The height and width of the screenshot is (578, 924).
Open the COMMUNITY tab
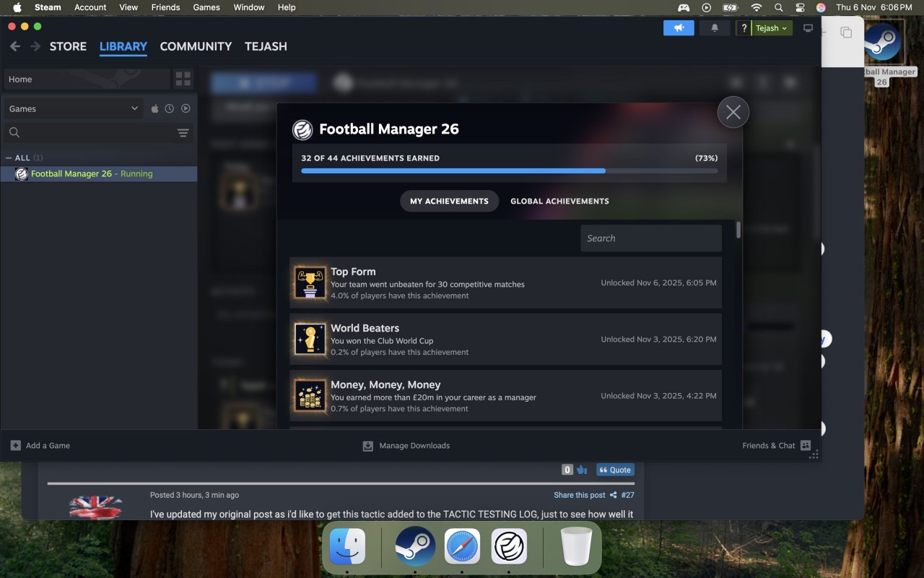tap(196, 46)
